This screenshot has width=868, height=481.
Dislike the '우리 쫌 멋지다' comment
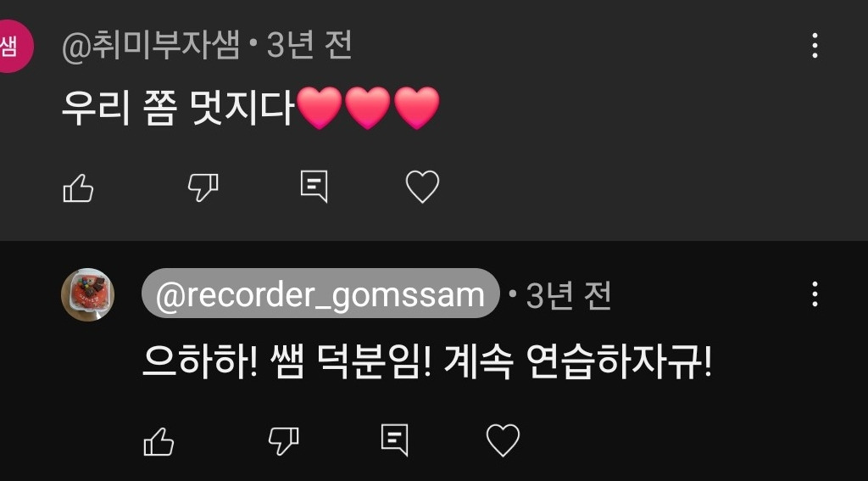(203, 187)
